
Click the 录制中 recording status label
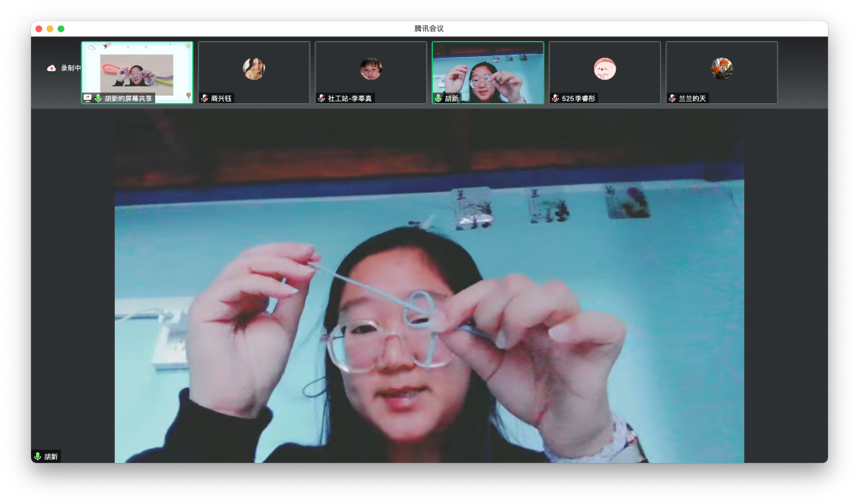tap(70, 68)
